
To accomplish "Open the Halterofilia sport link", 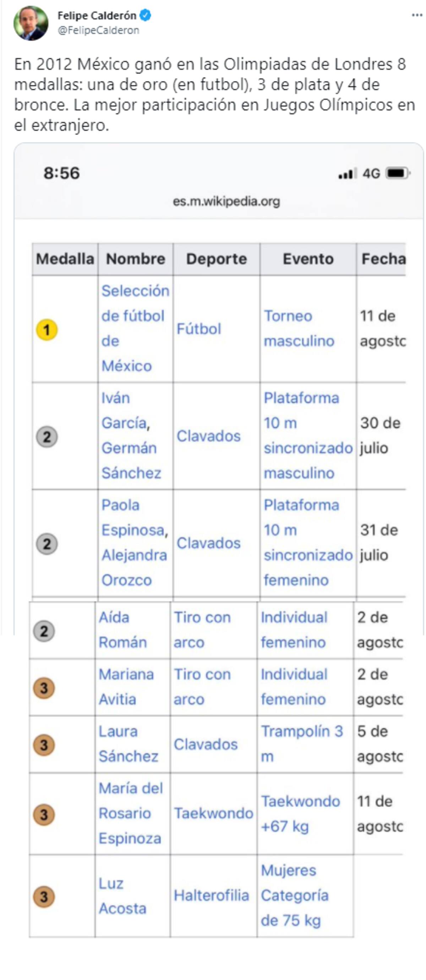I will 211,895.
